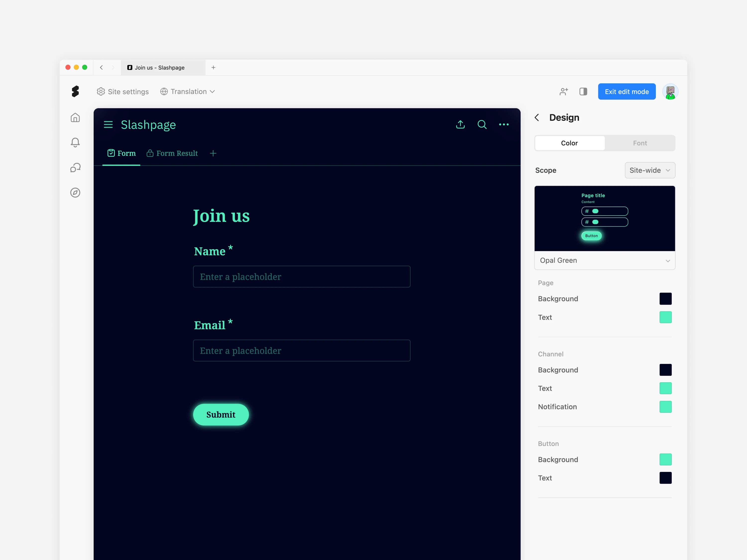The height and width of the screenshot is (560, 747).
Task: Click the Translation globe icon
Action: [164, 92]
